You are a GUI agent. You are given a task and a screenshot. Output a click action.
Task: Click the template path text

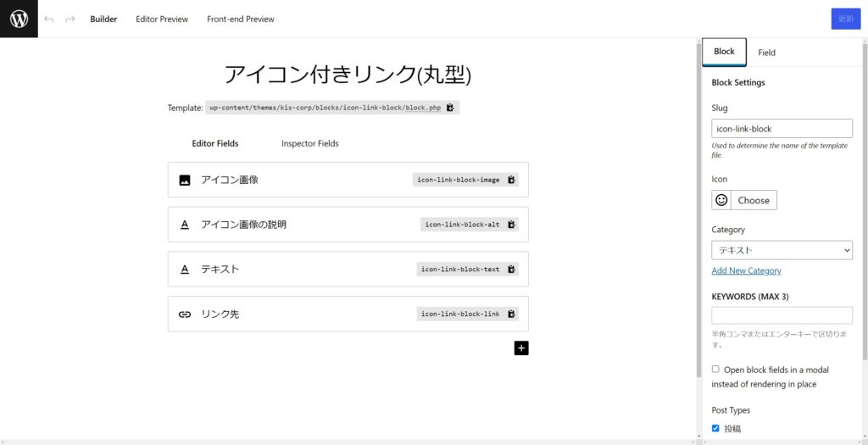point(325,108)
